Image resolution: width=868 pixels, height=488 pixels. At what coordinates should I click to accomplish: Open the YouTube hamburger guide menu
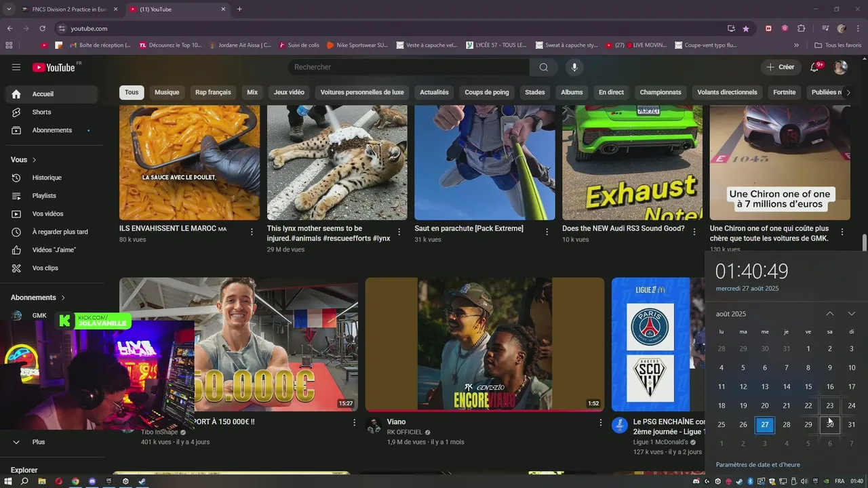16,67
